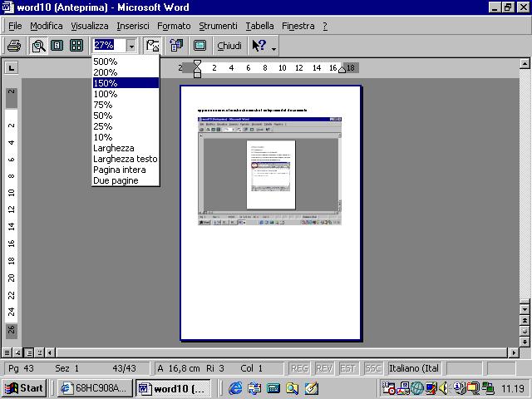Choose the highlighted 150% zoom
The width and height of the screenshot is (532, 399).
point(126,83)
